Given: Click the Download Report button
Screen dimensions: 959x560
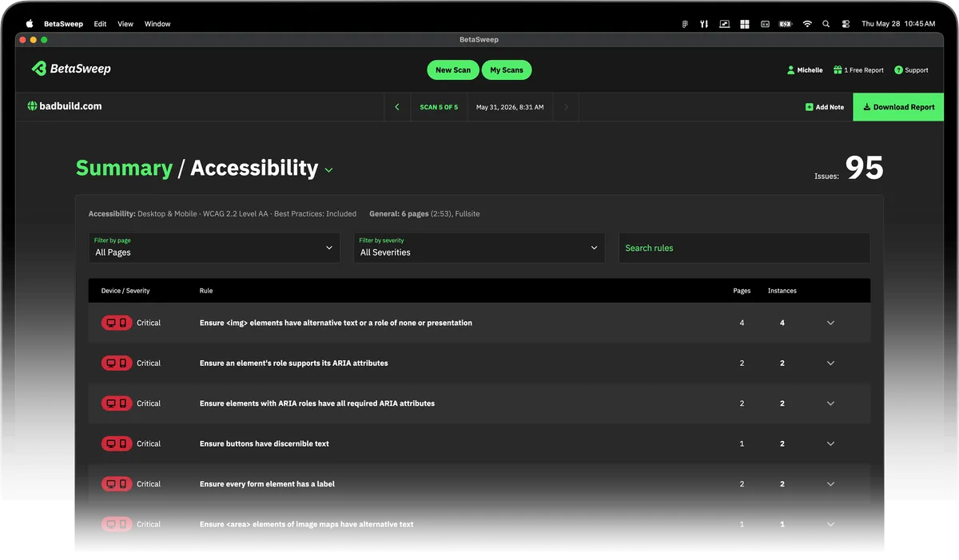Looking at the screenshot, I should [x=898, y=107].
